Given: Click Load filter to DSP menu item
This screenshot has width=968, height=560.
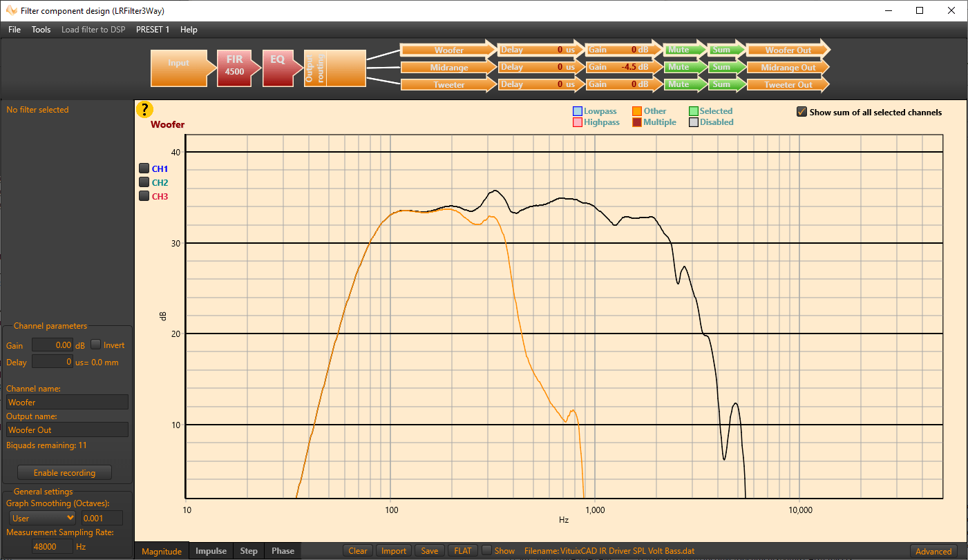Looking at the screenshot, I should tap(93, 30).
